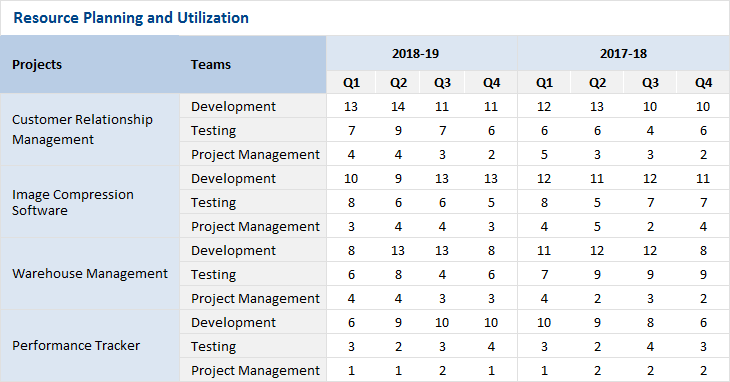
Task: Select the Customer Relationship Management project cell
Action: [90, 130]
